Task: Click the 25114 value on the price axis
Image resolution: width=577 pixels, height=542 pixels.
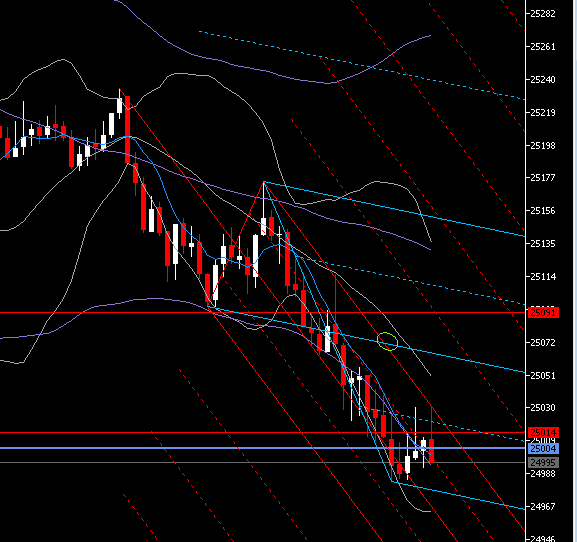Action: click(x=543, y=277)
